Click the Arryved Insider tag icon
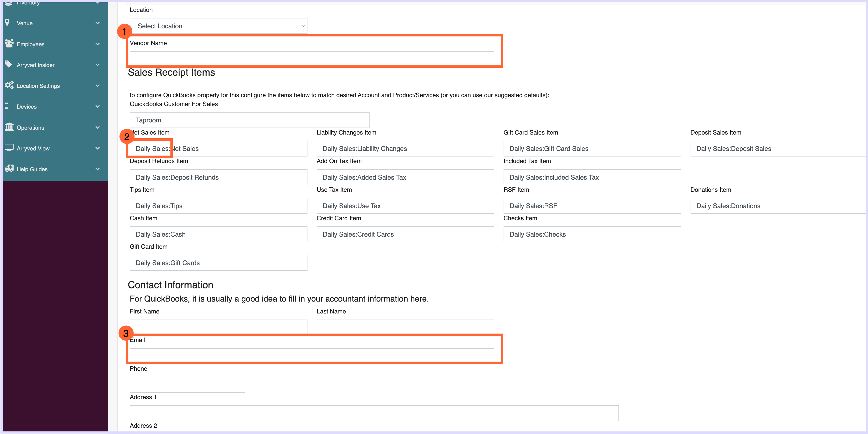Image resolution: width=868 pixels, height=434 pixels. (x=8, y=64)
